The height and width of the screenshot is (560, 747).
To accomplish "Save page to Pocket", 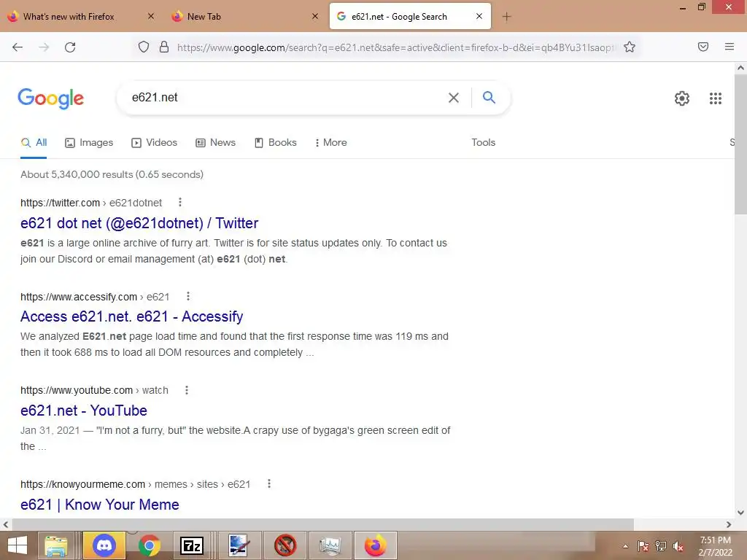I will pyautogui.click(x=703, y=47).
